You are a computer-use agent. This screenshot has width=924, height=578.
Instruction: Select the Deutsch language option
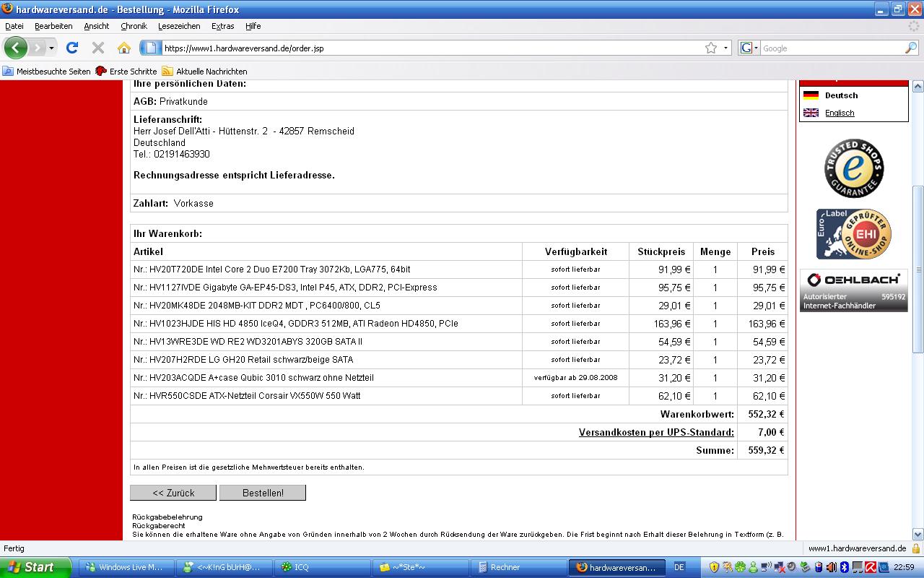pyautogui.click(x=841, y=95)
